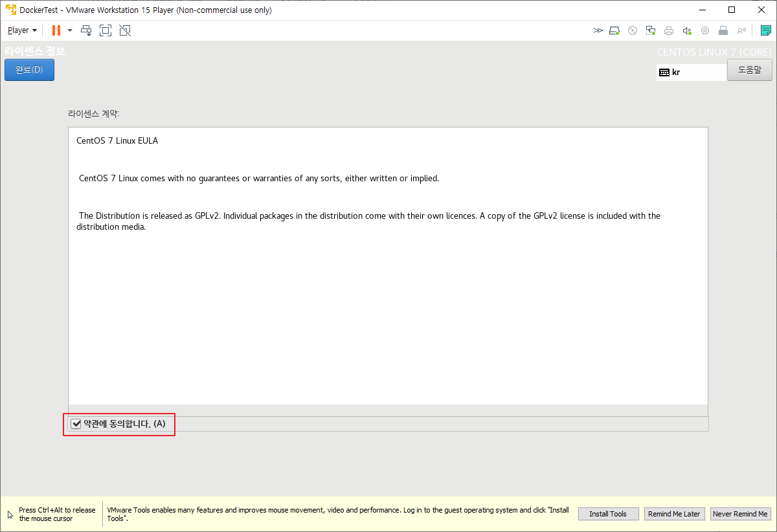The height and width of the screenshot is (532, 777).
Task: Click Install Tools button
Action: 608,514
